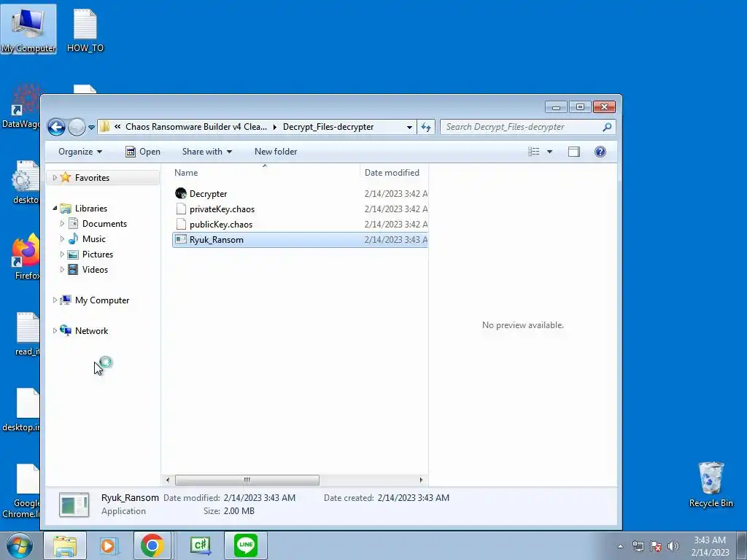Click the horizontal scrollbar thumb
Viewport: 747px width, 560px height.
[247, 480]
